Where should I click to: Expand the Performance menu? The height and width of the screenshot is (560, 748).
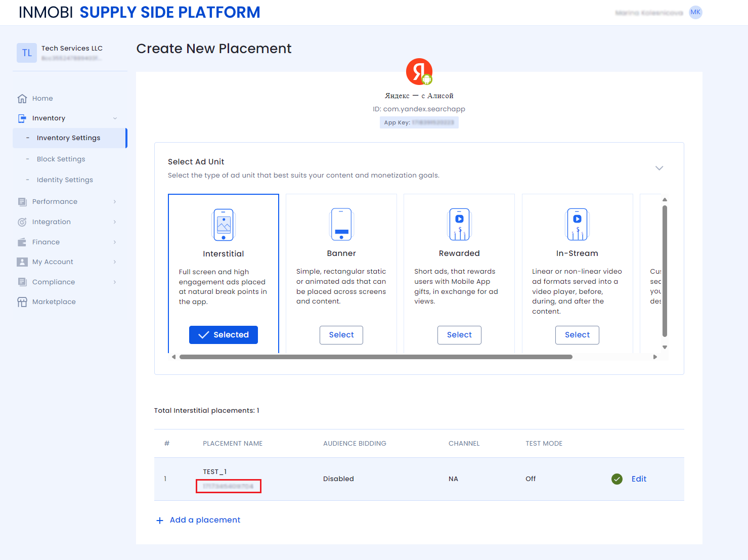coord(115,202)
